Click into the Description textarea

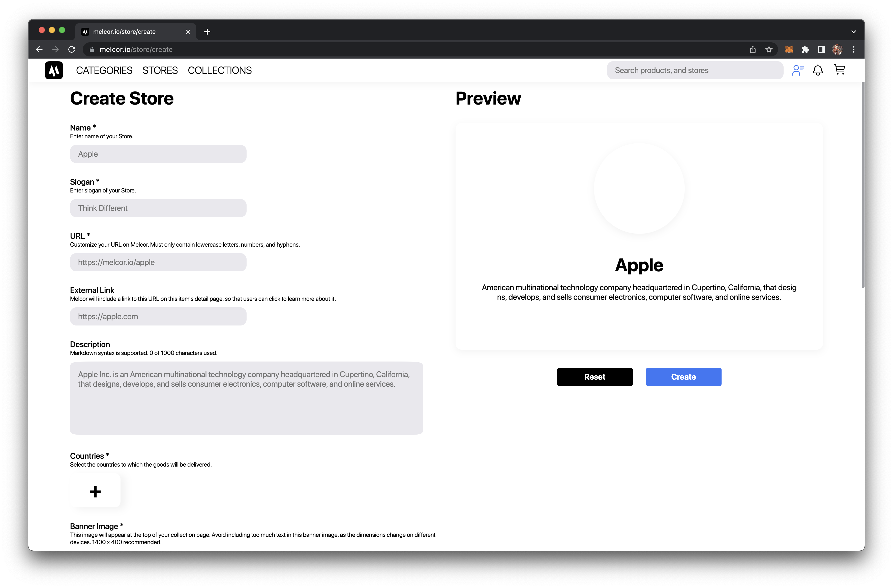coord(246,398)
